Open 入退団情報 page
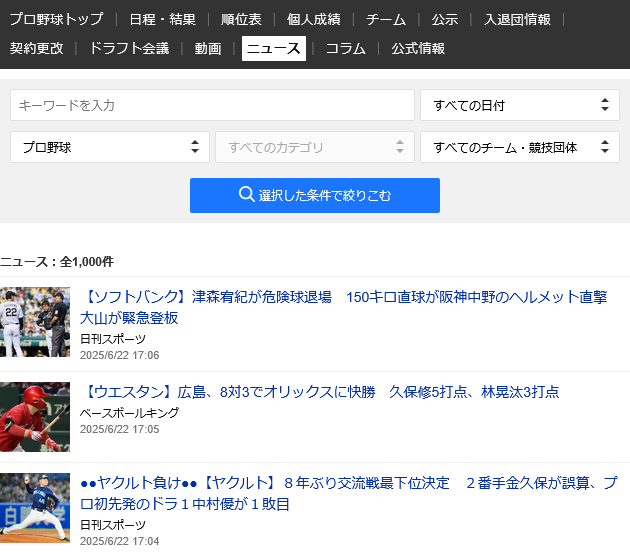This screenshot has height=556, width=630. pos(517,19)
